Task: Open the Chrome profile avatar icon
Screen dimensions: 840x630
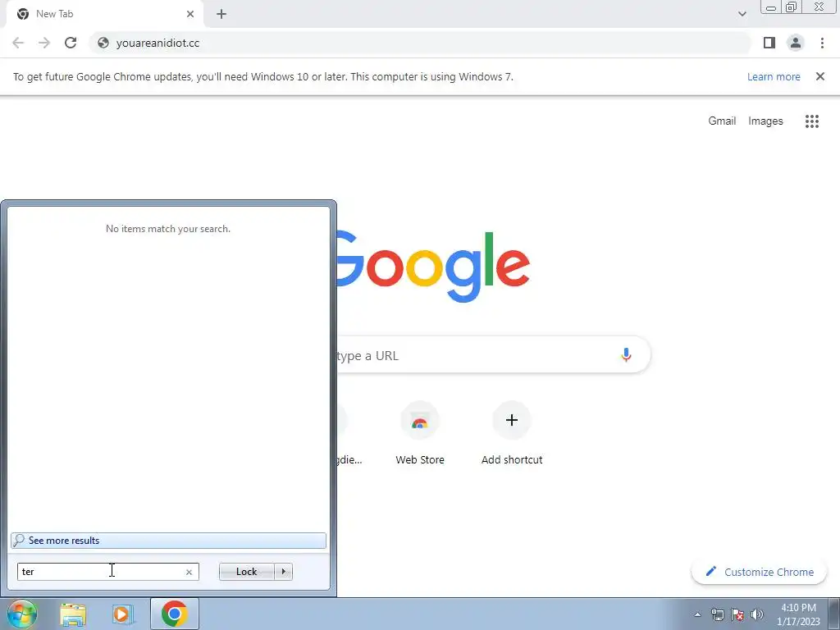Action: tap(796, 43)
